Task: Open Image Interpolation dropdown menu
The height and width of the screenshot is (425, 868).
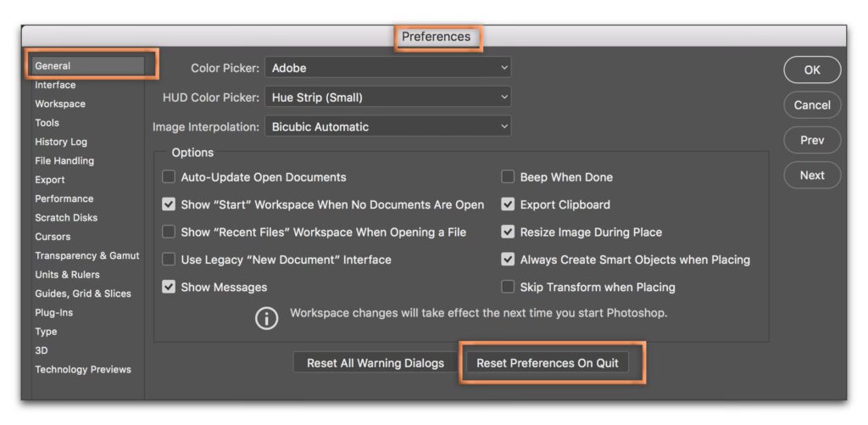Action: (388, 127)
